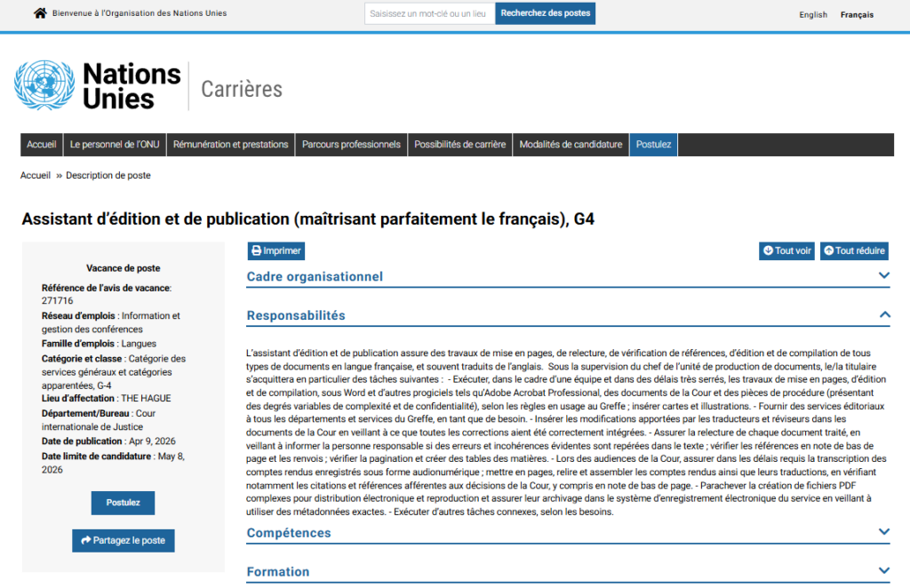Focus the keyword or location search field

[429, 13]
